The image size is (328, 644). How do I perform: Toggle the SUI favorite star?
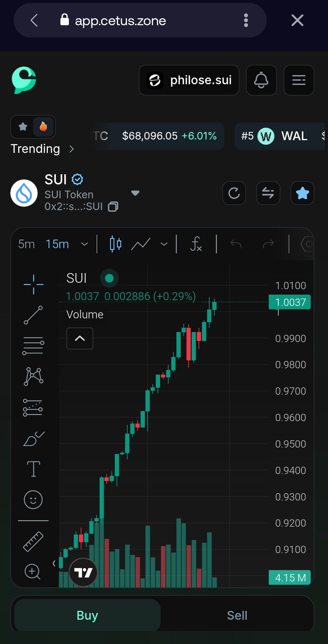tap(302, 193)
